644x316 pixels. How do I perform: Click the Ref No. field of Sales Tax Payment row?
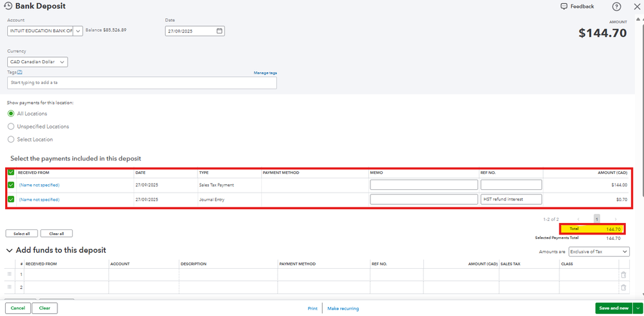511,185
